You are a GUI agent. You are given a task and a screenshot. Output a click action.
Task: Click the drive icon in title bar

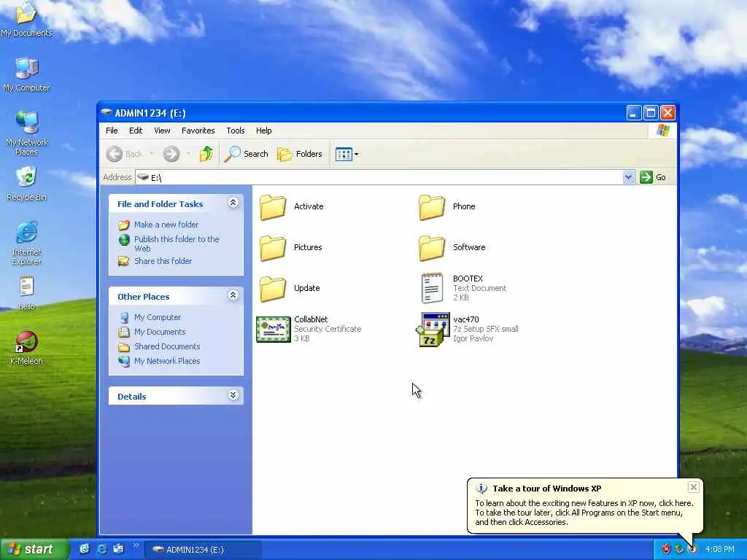pos(107,113)
